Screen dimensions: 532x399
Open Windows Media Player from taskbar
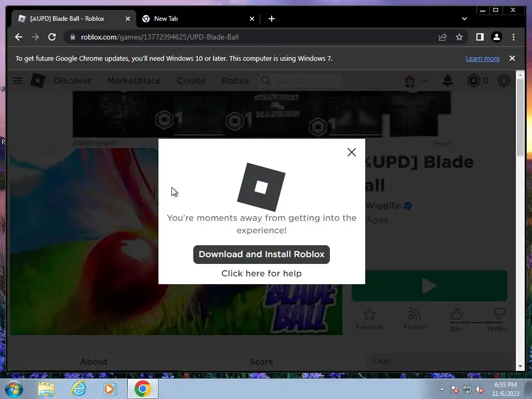pyautogui.click(x=110, y=389)
